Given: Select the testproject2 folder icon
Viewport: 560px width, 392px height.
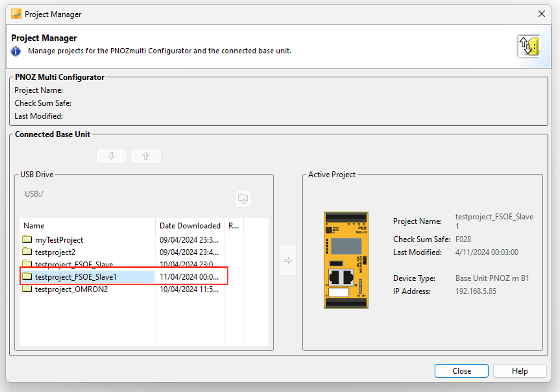Looking at the screenshot, I should pyautogui.click(x=27, y=252).
